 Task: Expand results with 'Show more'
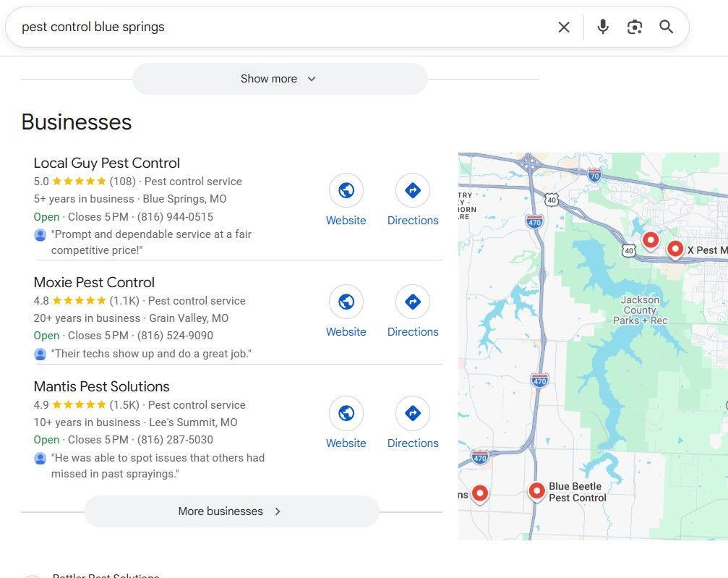pos(280,79)
